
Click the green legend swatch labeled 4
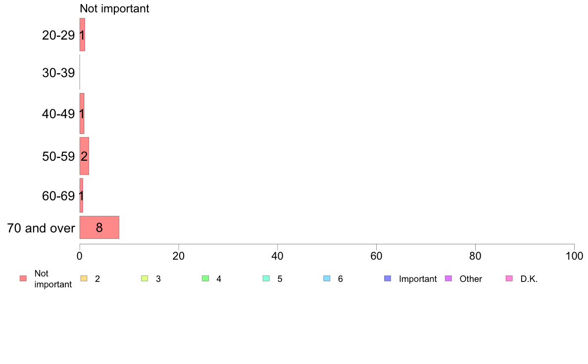tap(205, 278)
